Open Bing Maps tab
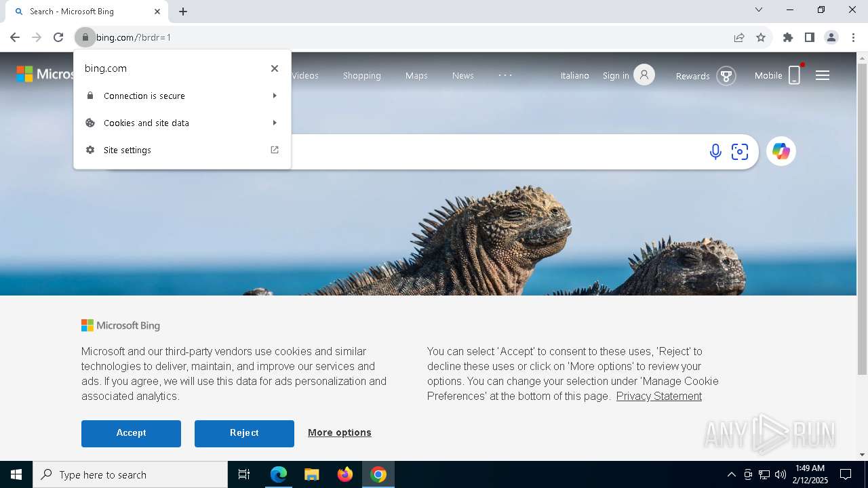 click(416, 75)
